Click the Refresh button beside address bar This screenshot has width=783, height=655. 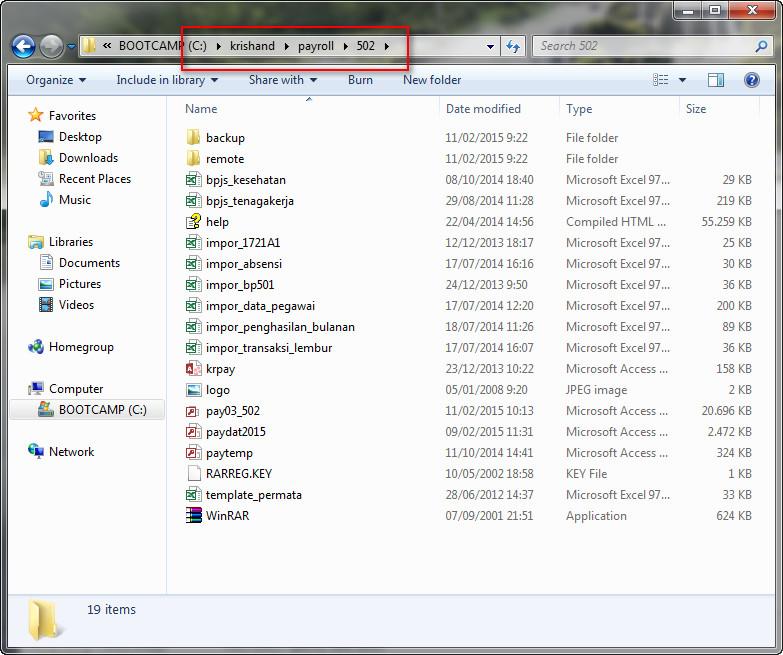tap(513, 46)
